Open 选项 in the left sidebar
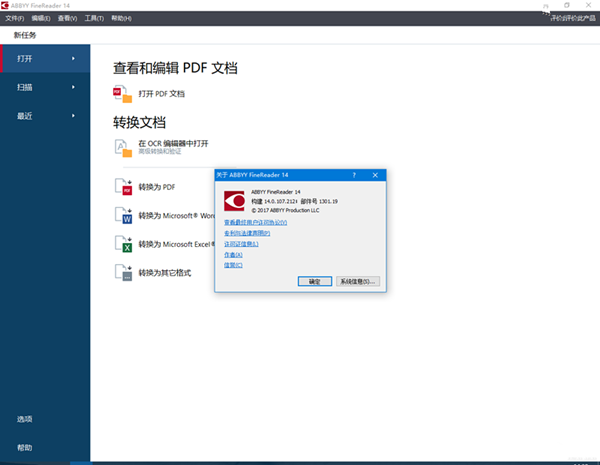The image size is (600, 465). click(x=24, y=419)
